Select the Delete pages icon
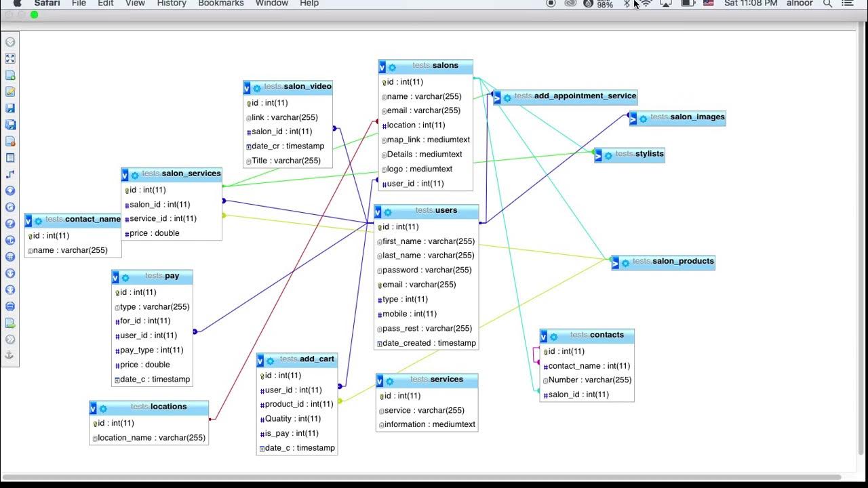 point(10,141)
